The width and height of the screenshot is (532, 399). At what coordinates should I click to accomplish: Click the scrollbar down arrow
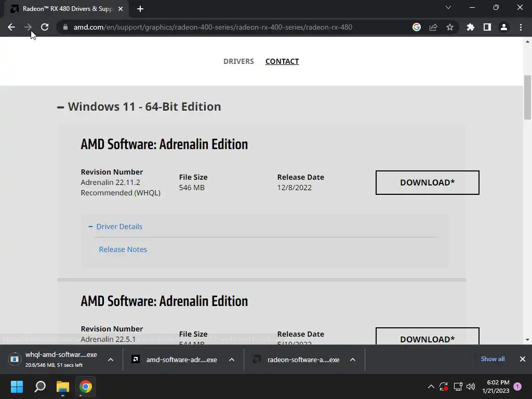527,340
